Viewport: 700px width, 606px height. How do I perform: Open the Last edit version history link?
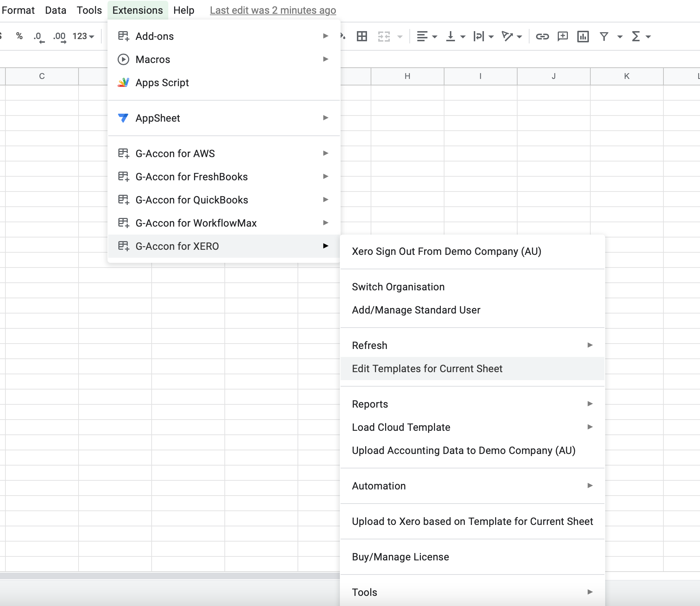tap(273, 10)
